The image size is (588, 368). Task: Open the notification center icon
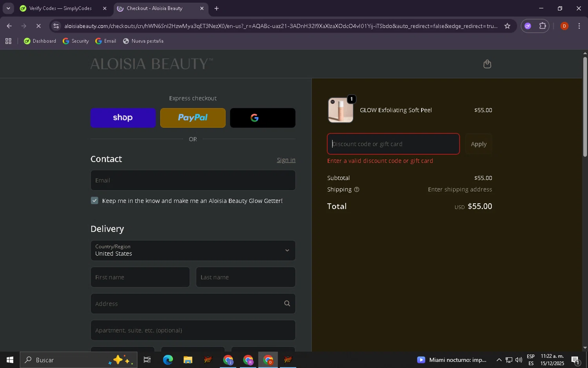pos(575,360)
